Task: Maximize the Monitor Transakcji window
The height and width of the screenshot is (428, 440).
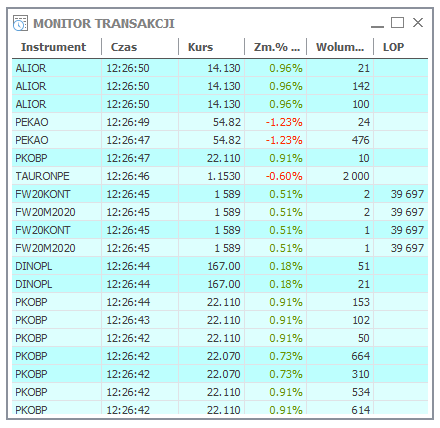Action: coord(397,23)
